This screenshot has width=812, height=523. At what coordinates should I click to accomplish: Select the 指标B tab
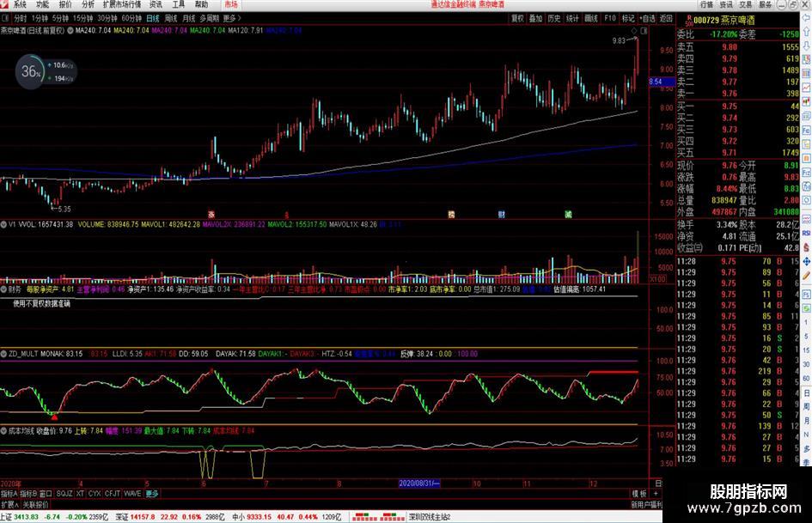click(x=29, y=494)
